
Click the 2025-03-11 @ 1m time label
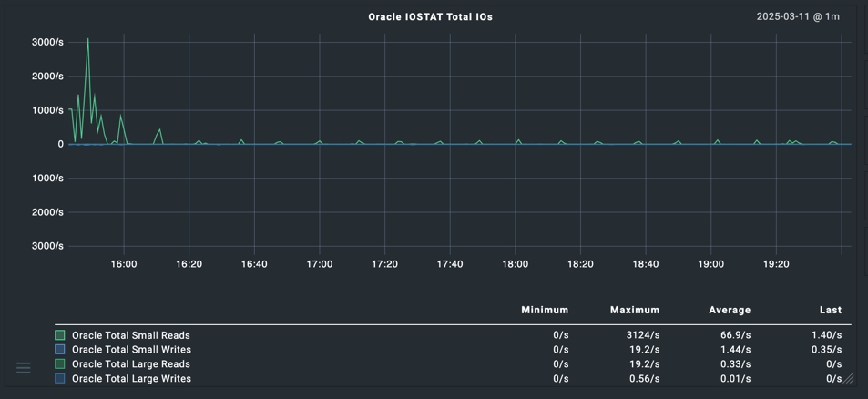click(798, 17)
